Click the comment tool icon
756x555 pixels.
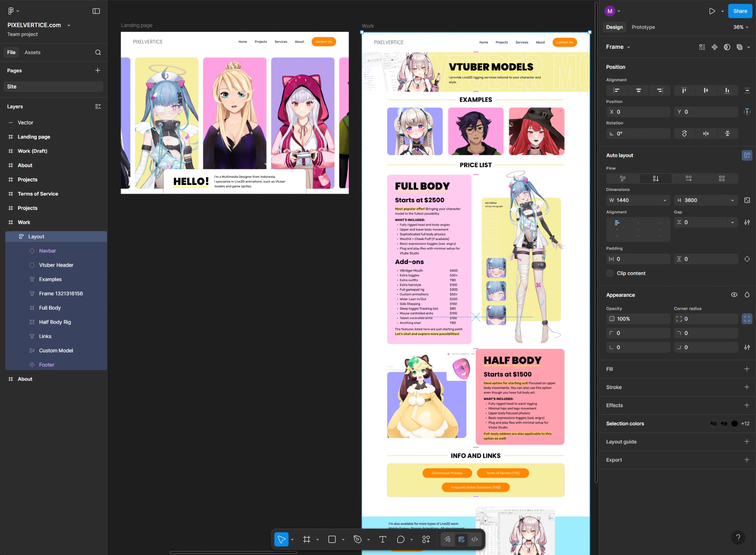click(x=401, y=539)
